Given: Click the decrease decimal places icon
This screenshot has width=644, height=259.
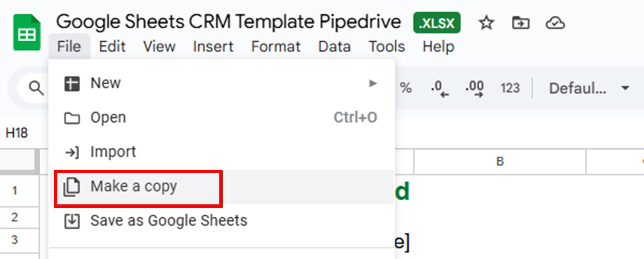Looking at the screenshot, I should tap(439, 88).
